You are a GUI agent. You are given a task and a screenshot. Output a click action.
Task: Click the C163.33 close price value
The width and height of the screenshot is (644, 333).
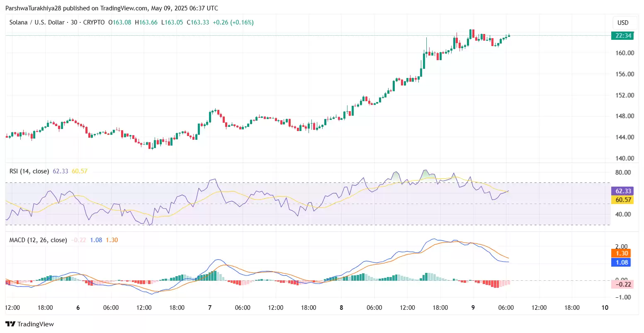pos(198,22)
